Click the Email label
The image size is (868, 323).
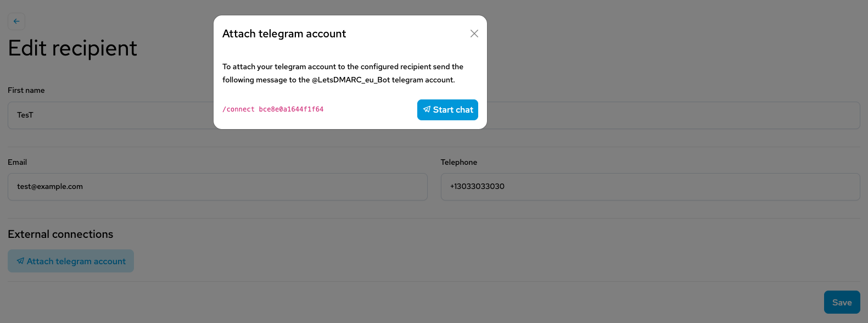pyautogui.click(x=17, y=162)
